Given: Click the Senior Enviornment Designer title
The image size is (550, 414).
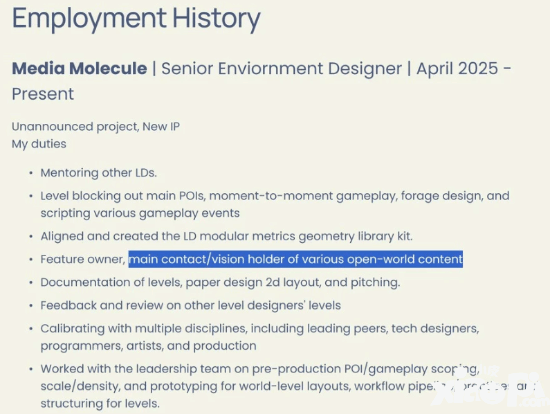Looking at the screenshot, I should point(281,68).
